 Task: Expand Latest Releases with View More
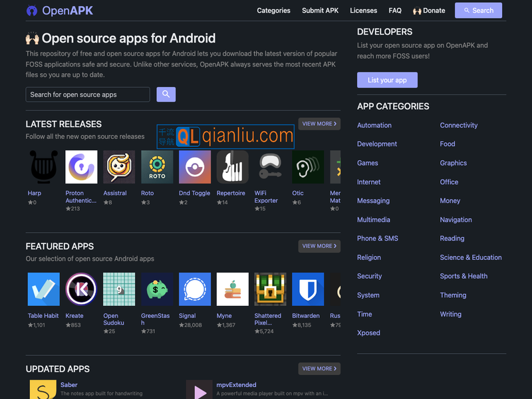pyautogui.click(x=319, y=124)
